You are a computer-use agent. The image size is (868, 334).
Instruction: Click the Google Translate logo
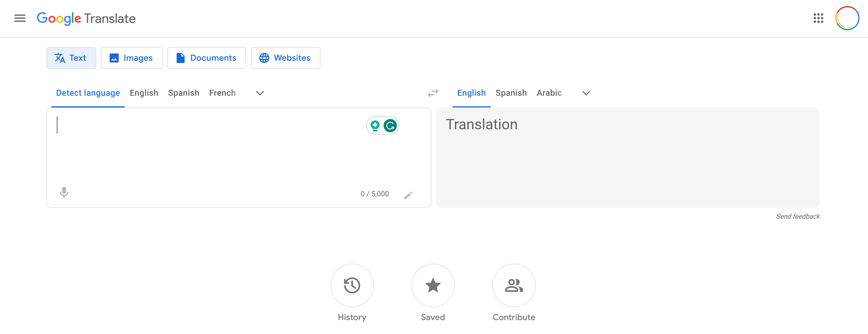coord(86,18)
